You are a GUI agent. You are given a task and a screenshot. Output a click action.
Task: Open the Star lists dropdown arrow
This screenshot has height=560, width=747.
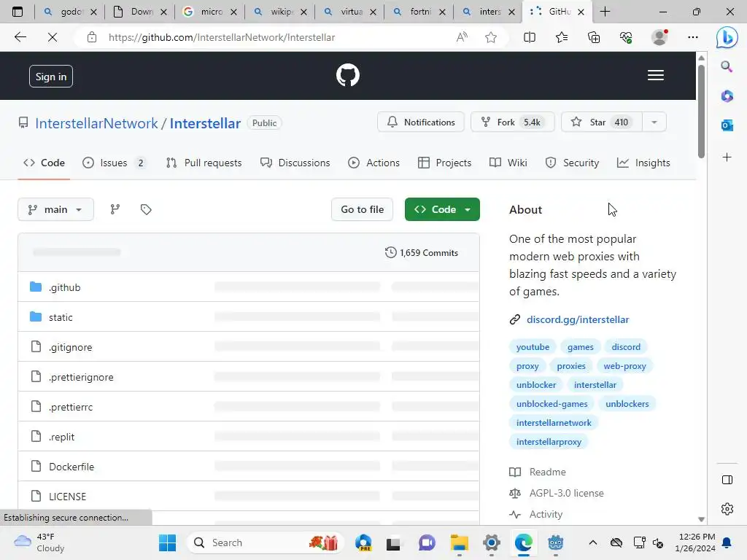[x=654, y=122]
